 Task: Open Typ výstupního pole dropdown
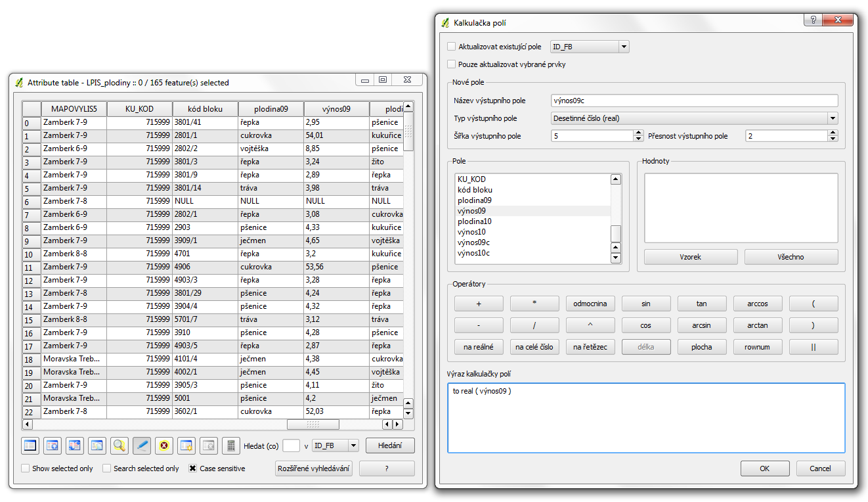[x=695, y=118]
